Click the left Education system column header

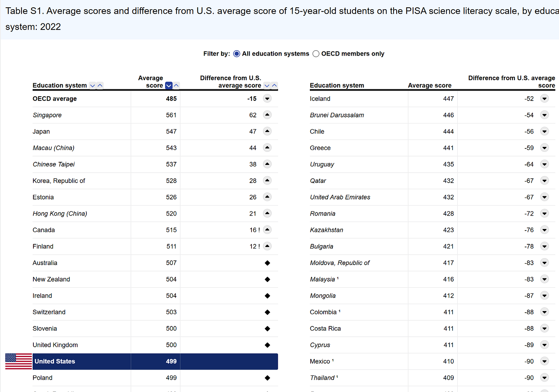coord(60,86)
